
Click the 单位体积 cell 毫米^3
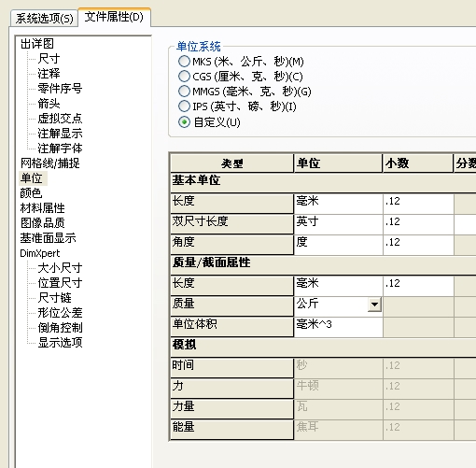[x=339, y=327]
